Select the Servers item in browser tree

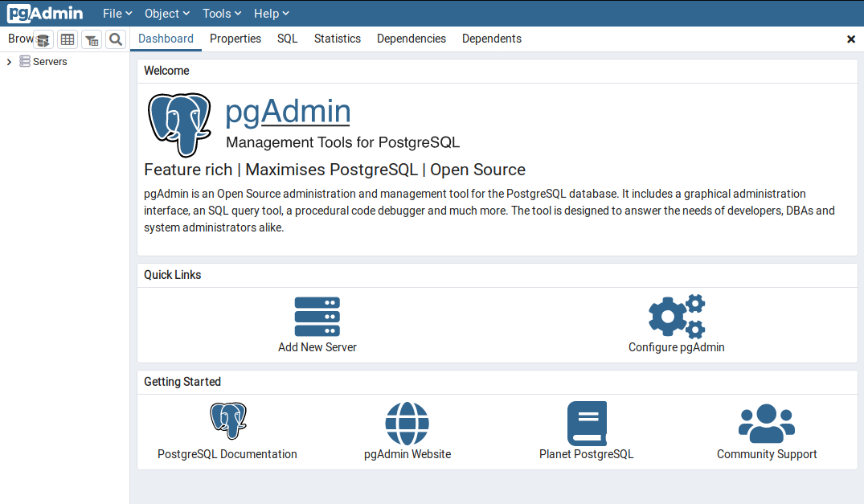49,62
